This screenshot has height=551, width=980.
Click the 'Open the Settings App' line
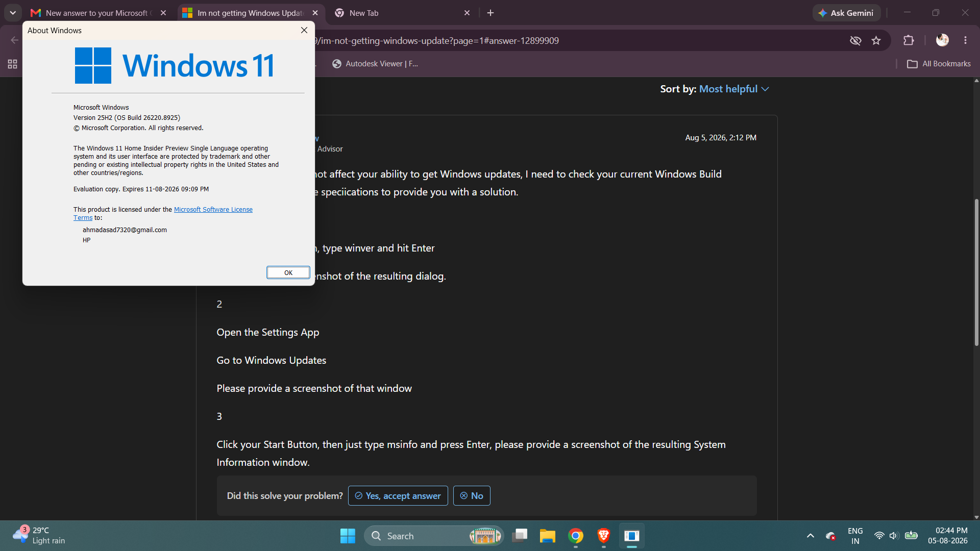tap(268, 332)
